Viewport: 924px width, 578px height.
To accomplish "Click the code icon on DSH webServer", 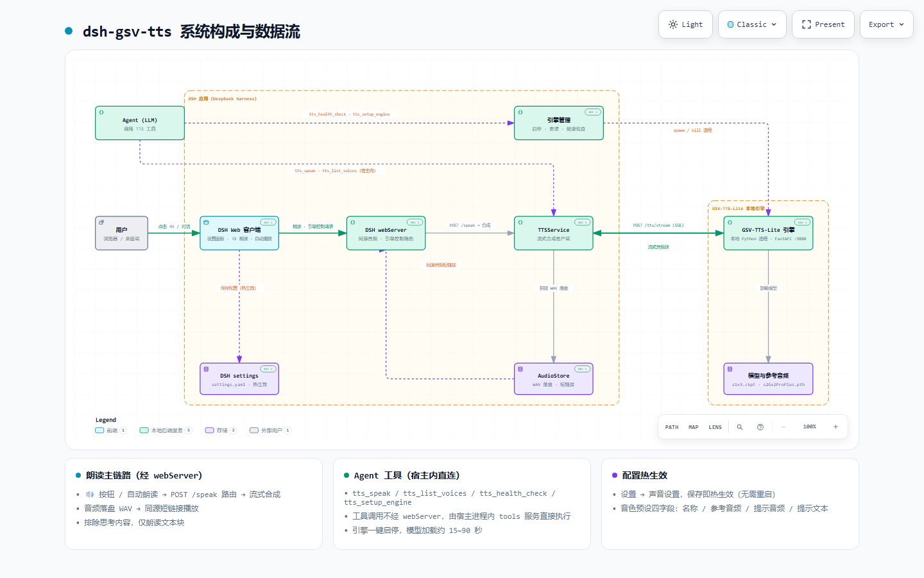I will (353, 222).
